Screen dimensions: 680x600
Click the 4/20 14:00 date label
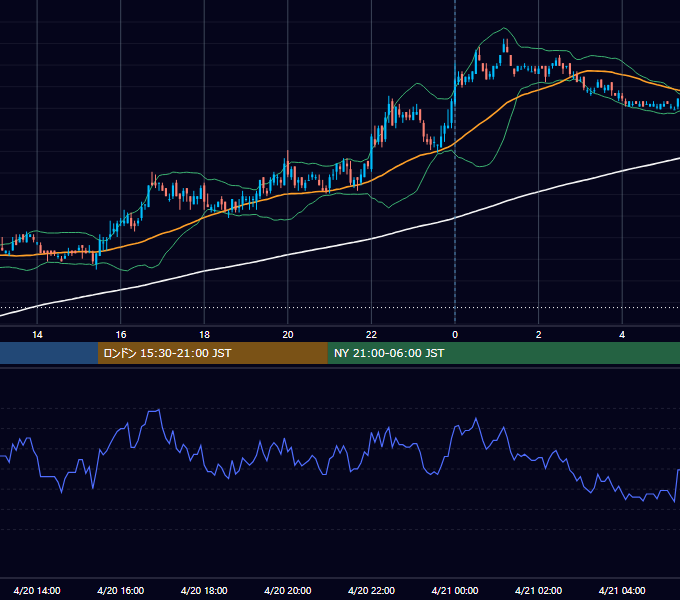click(x=37, y=590)
